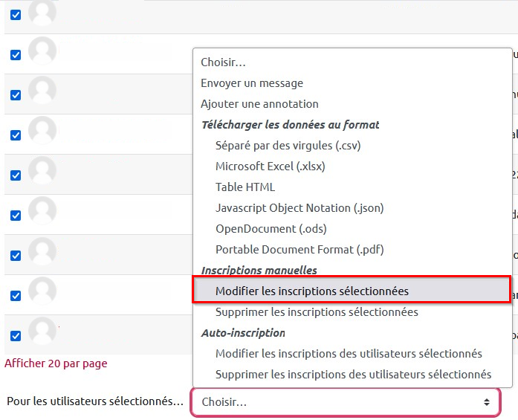
Task: Pick the 'Microsoft Excel (.xlsx)' export option
Action: [270, 167]
